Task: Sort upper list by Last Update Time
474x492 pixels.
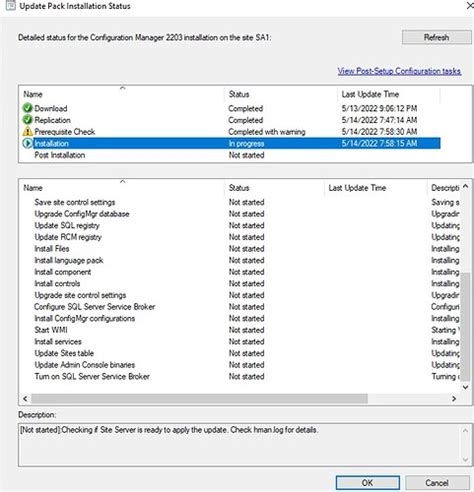Action: tap(389, 94)
